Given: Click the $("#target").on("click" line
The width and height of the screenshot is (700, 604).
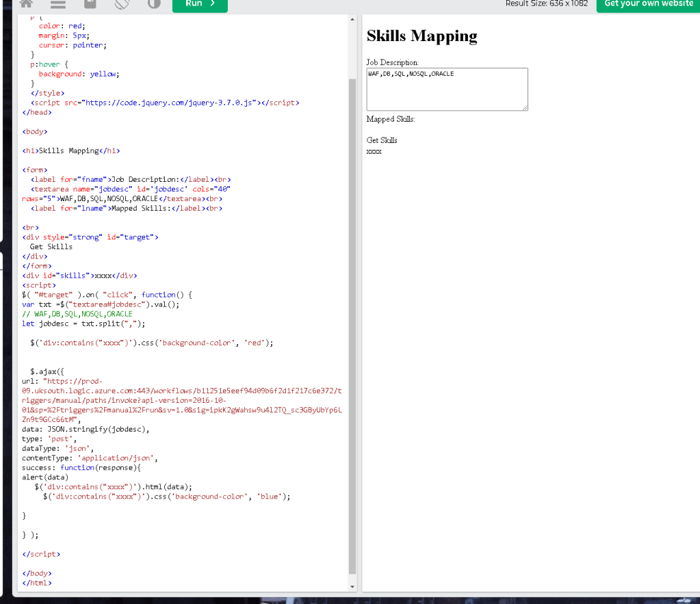Looking at the screenshot, I should click(x=107, y=295).
